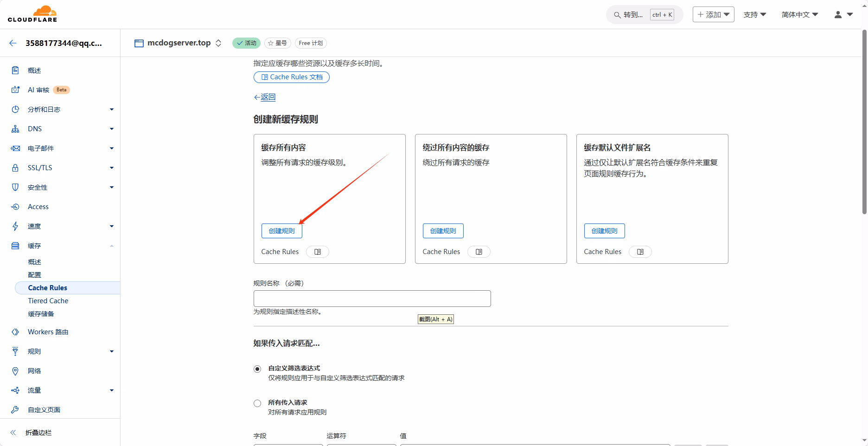The width and height of the screenshot is (868, 446).
Task: Click the 折叠边栏 collapse sidebar icon
Action: 13,433
